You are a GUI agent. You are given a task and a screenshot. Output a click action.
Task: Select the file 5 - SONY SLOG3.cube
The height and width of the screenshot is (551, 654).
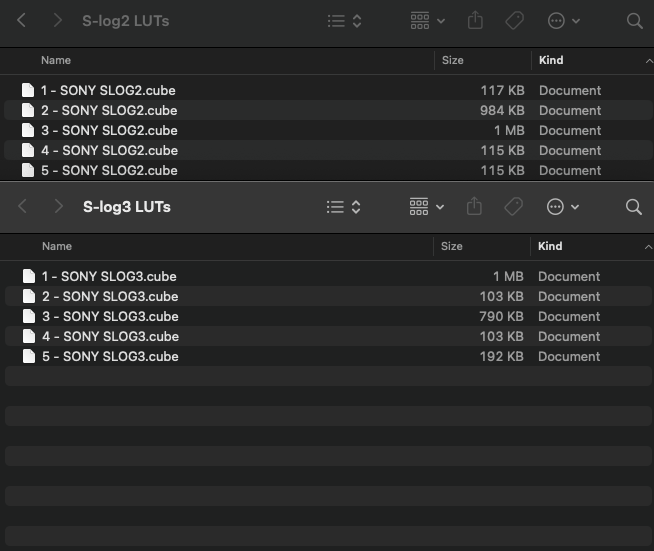pyautogui.click(x=109, y=356)
